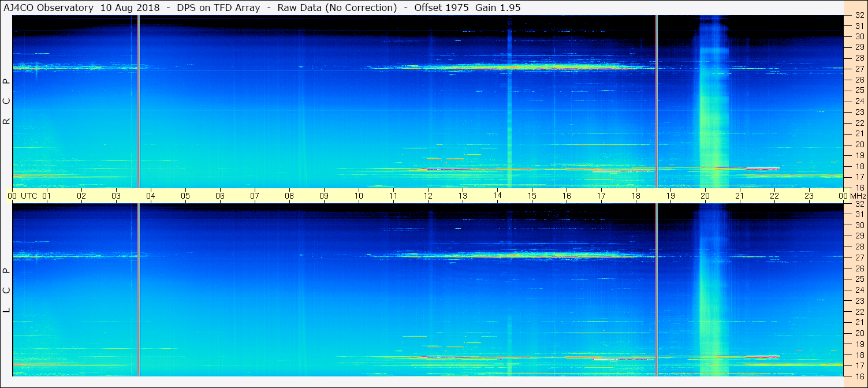Click the 09 hour tick on UTC axis
Screen dimensions: 868x388
tap(324, 196)
